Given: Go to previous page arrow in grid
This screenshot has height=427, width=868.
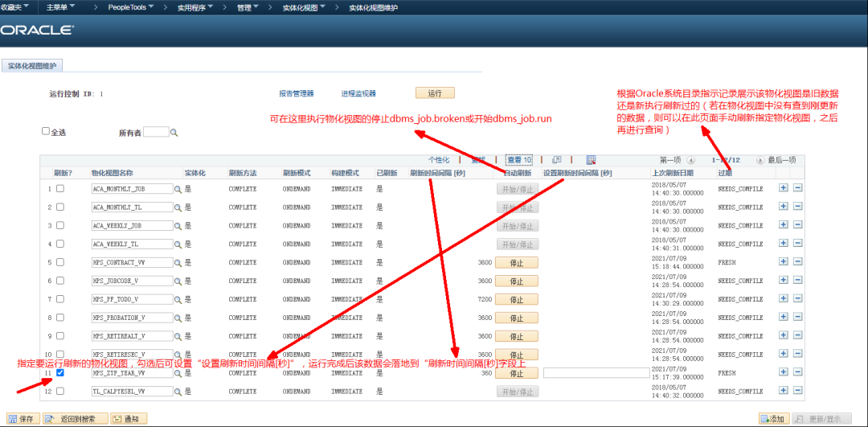Looking at the screenshot, I should 691,160.
